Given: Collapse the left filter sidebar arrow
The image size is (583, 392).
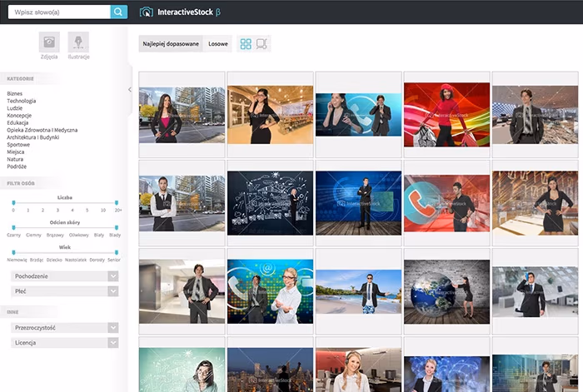Looking at the screenshot, I should pos(130,90).
